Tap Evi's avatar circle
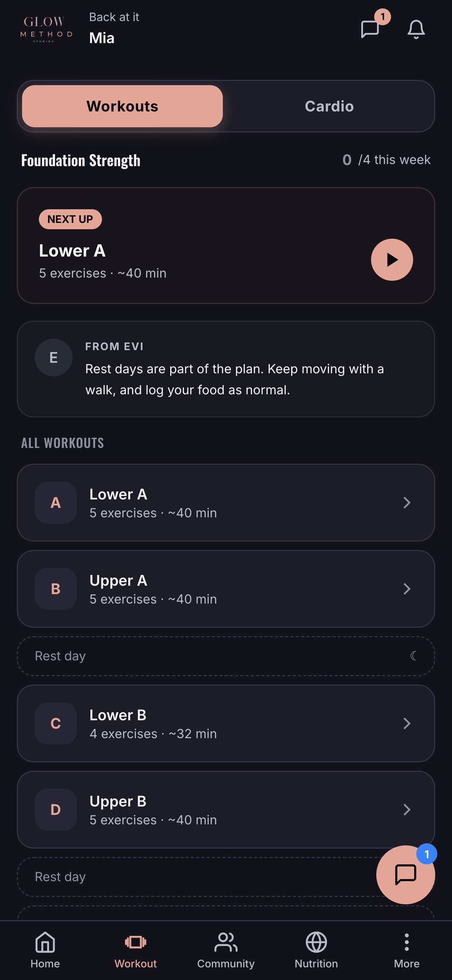The height and width of the screenshot is (980, 452). [54, 358]
